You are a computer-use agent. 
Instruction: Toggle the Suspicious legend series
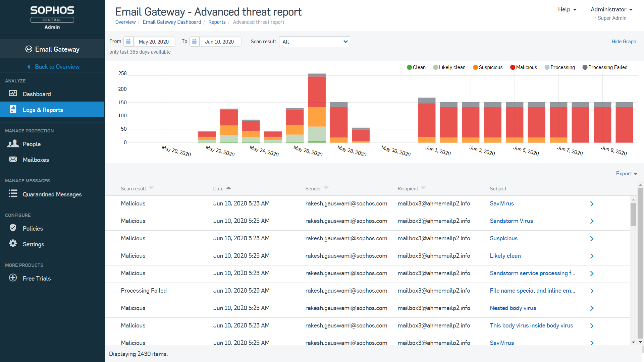(x=487, y=67)
